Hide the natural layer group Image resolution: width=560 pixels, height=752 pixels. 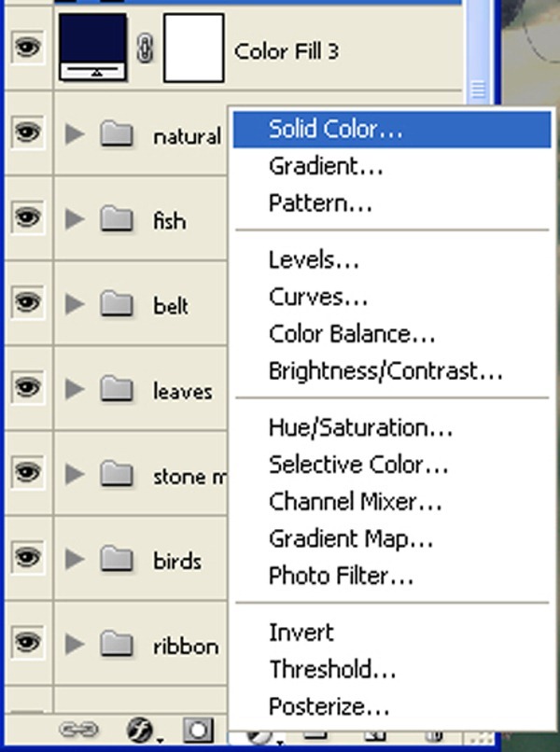(x=28, y=133)
